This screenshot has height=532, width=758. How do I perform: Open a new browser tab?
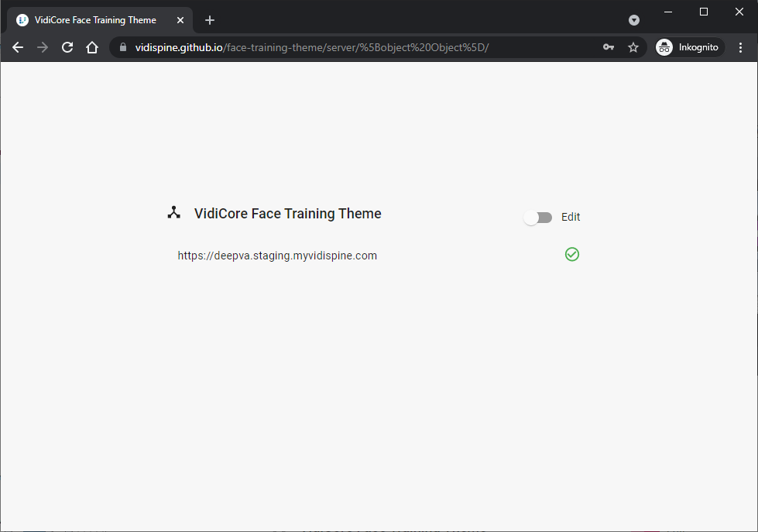210,20
